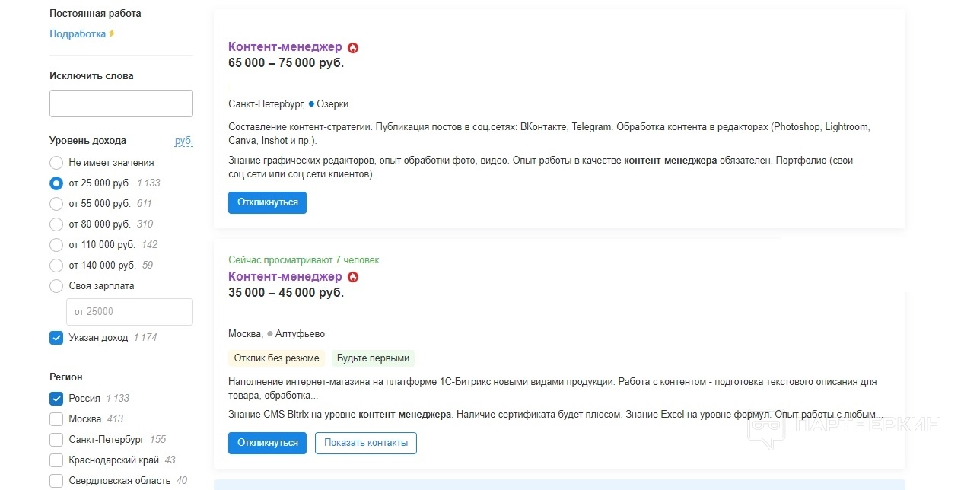Click the gray metro dot by Алтуфьево
This screenshot has width=980, height=490.
269,333
